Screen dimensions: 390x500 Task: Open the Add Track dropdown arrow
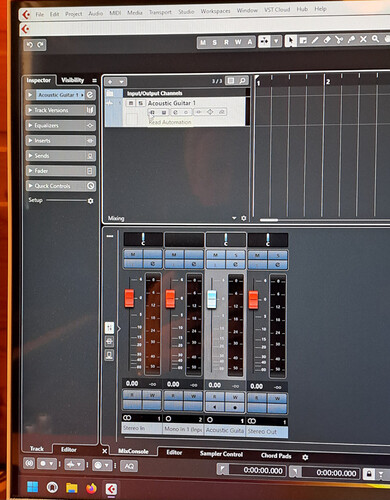click(121, 82)
